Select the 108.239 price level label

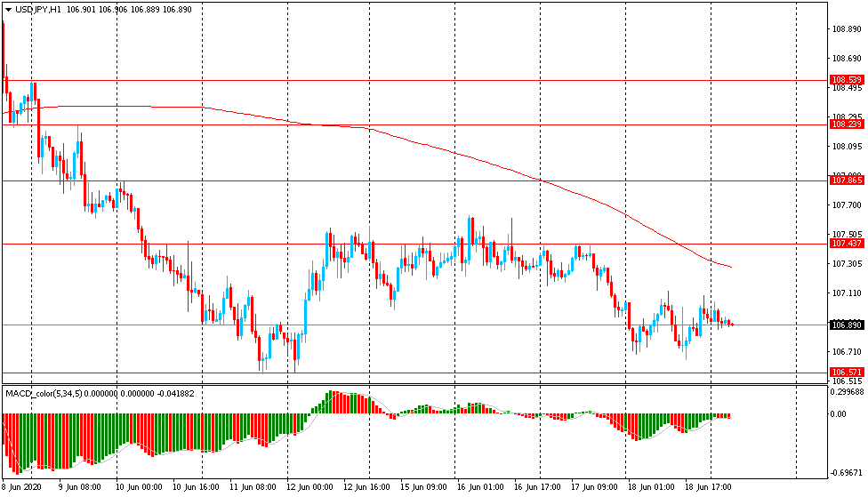click(x=847, y=124)
